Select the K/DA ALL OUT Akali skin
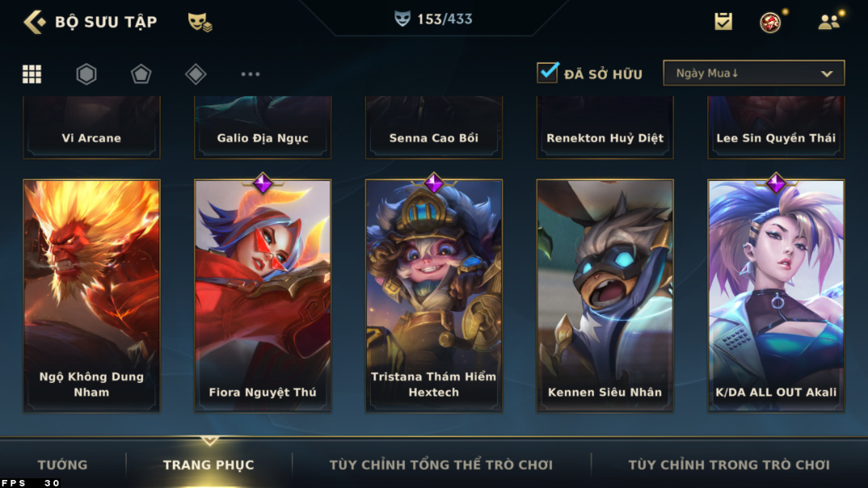Image resolution: width=868 pixels, height=488 pixels. pyautogui.click(x=776, y=296)
